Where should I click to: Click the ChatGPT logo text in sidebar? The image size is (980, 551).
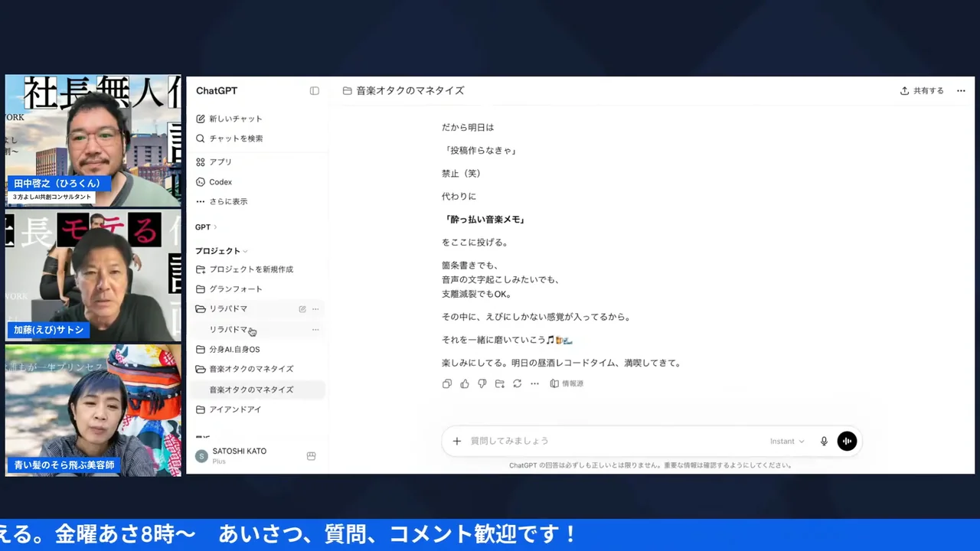click(217, 90)
